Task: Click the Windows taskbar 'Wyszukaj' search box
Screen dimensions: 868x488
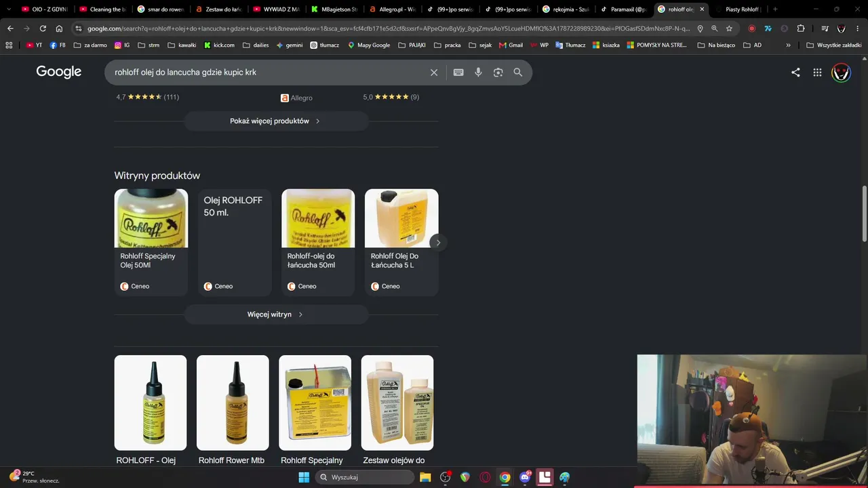Action: (365, 477)
